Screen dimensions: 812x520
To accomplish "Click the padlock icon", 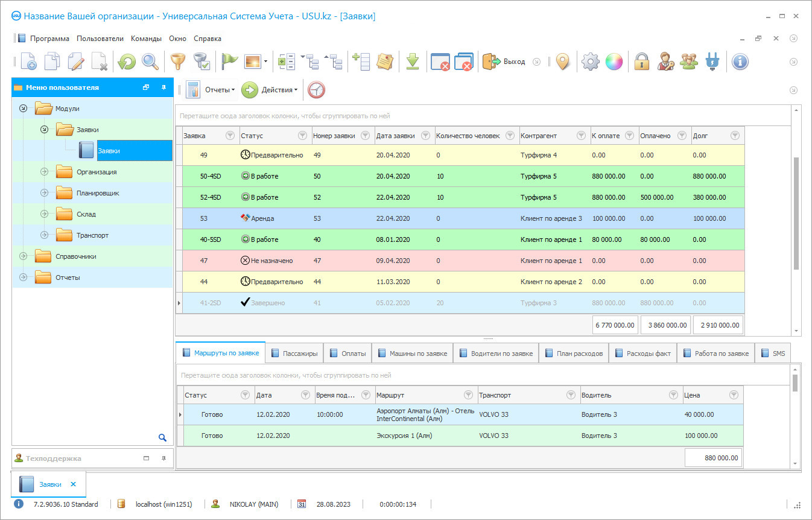I will tap(642, 62).
